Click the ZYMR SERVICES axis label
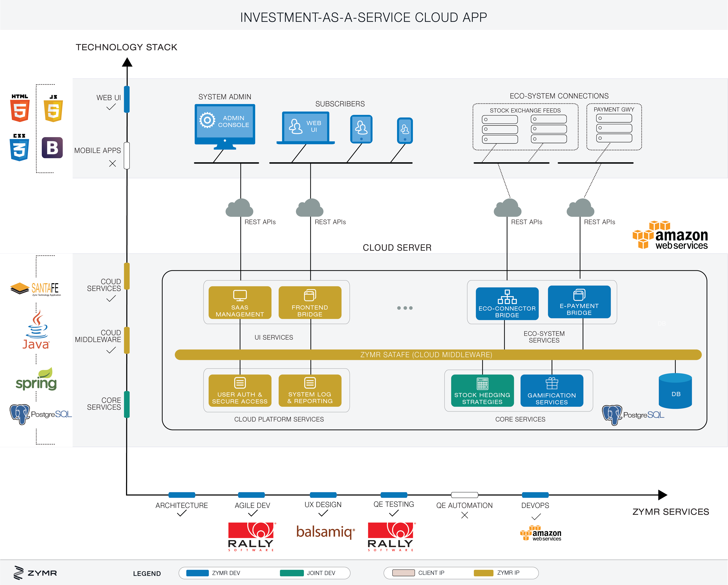Image resolution: width=728 pixels, height=585 pixels. [x=671, y=512]
